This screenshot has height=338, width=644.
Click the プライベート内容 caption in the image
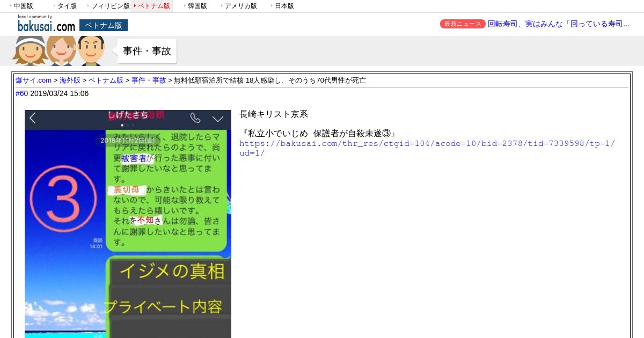point(163,306)
